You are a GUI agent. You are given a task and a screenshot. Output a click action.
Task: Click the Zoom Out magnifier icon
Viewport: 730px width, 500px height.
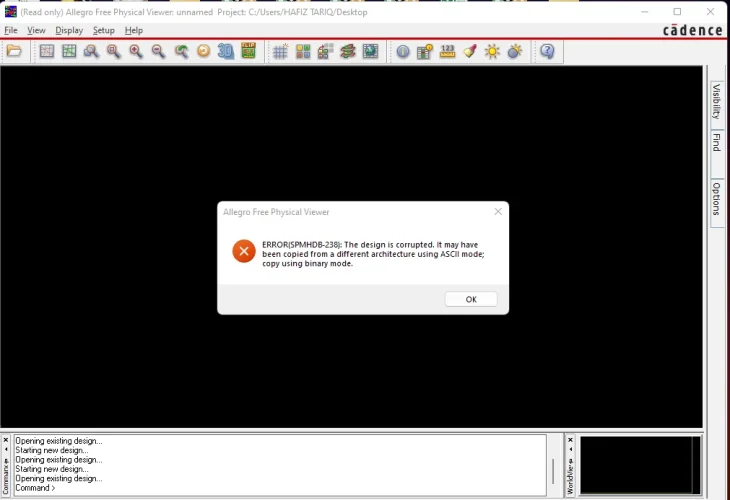(x=158, y=51)
